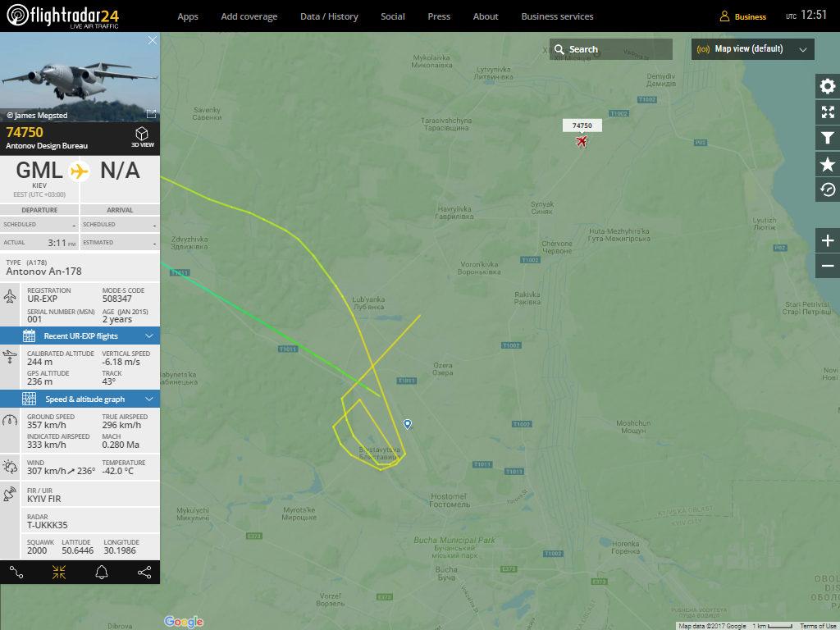The image size is (840, 630).
Task: Open Map view (default) dropdown
Action: 753,49
